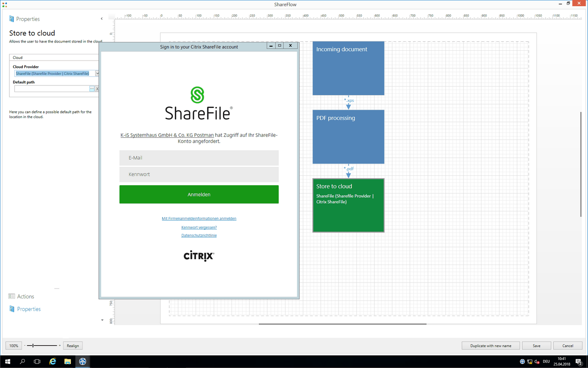Open Task View on the taskbar
The height and width of the screenshot is (368, 588).
(x=37, y=361)
